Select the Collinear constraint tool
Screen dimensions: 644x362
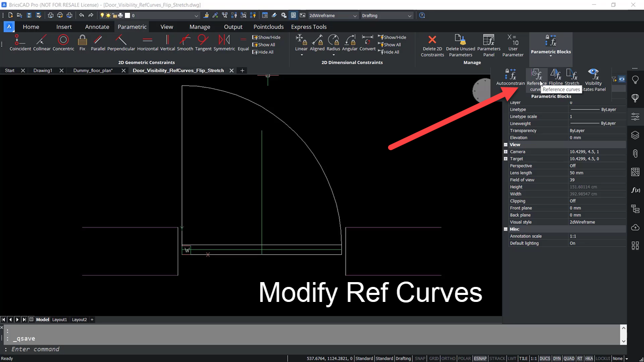[x=42, y=43]
